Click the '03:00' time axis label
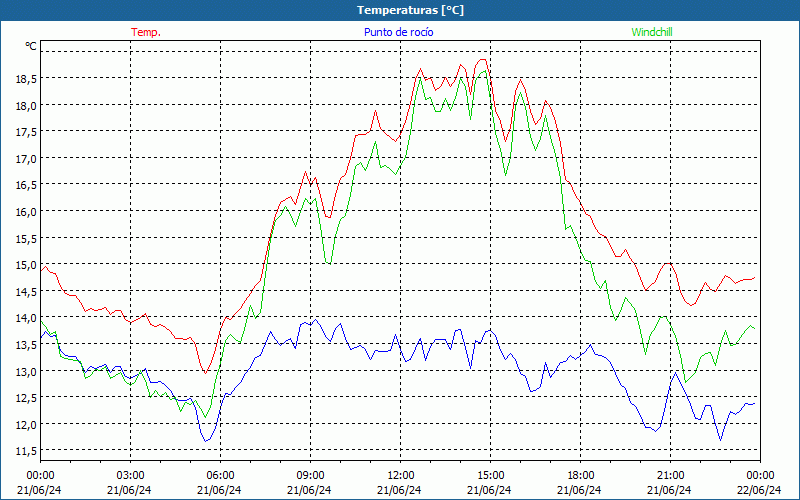The width and height of the screenshot is (800, 500). 130,475
